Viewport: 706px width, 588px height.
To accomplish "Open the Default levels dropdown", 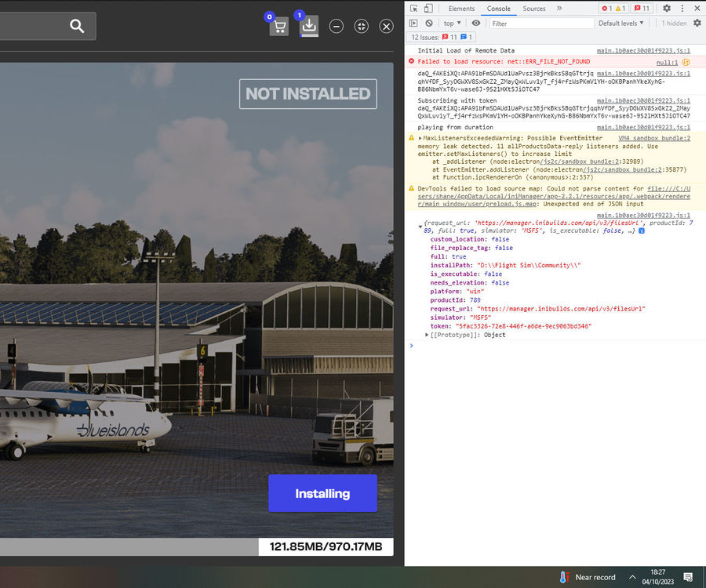I will pos(621,24).
